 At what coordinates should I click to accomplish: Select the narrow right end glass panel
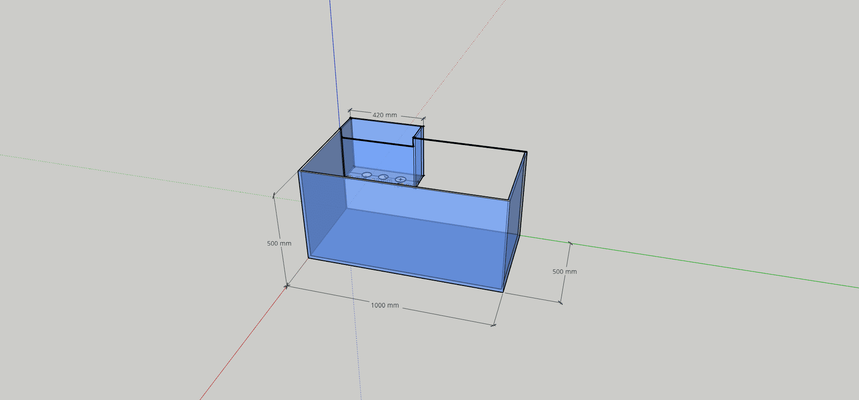click(x=514, y=225)
